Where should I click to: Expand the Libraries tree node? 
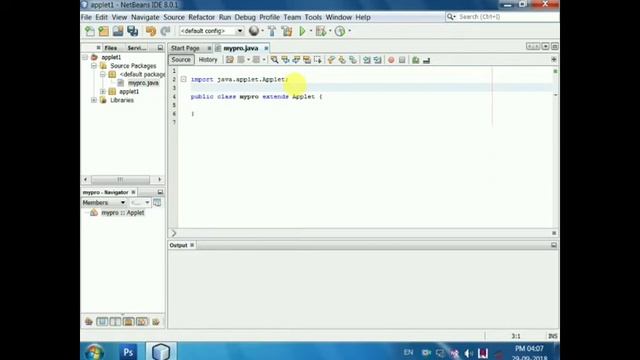pyautogui.click(x=94, y=100)
